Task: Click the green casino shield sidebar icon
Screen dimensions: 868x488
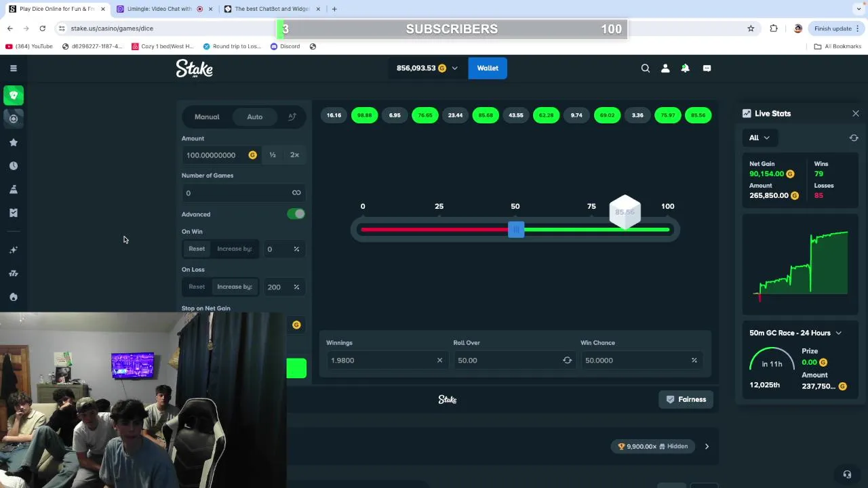Action: coord(13,96)
